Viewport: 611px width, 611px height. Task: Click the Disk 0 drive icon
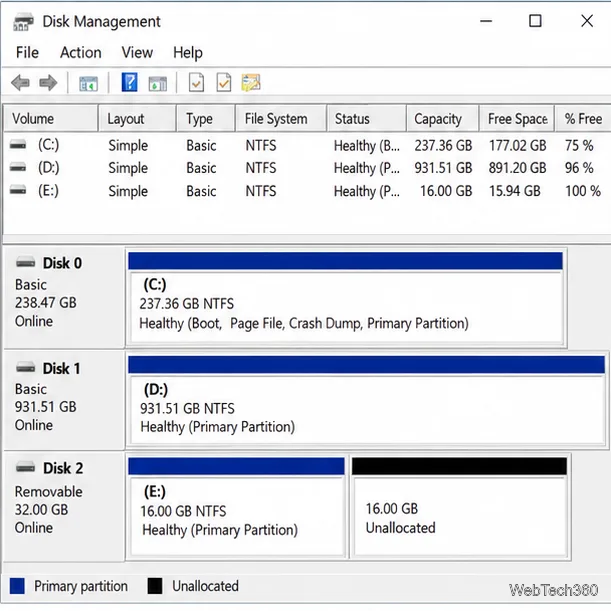[25, 263]
